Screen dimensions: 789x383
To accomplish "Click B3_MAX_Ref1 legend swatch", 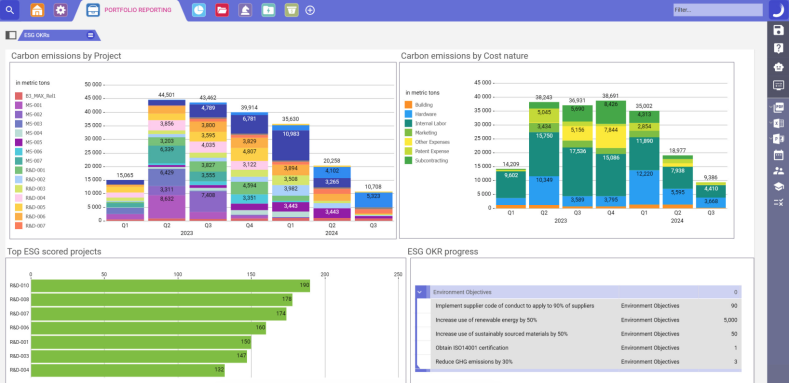I will point(19,96).
